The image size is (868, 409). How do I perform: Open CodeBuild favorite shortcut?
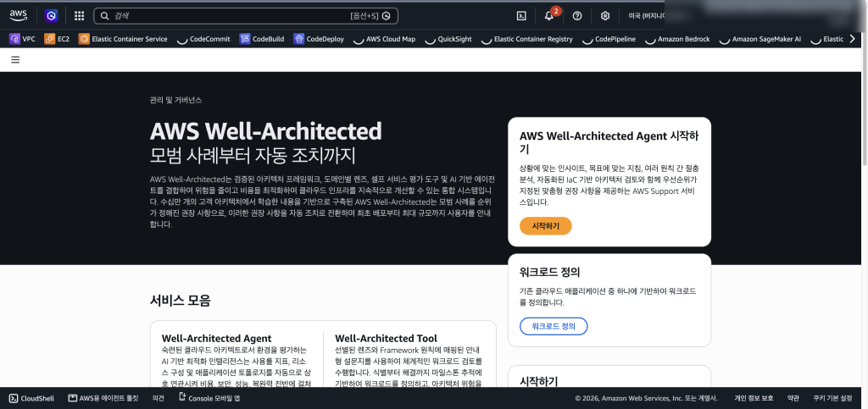pos(262,39)
